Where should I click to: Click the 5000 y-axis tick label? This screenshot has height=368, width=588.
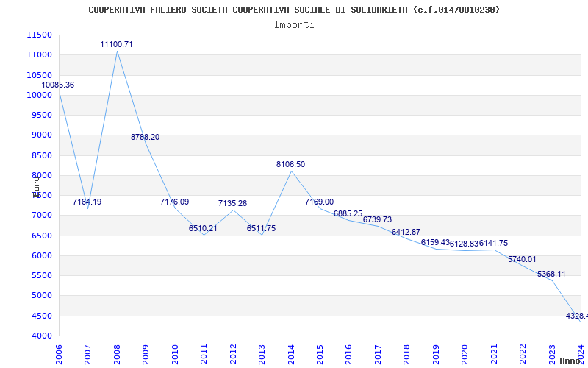coord(41,296)
